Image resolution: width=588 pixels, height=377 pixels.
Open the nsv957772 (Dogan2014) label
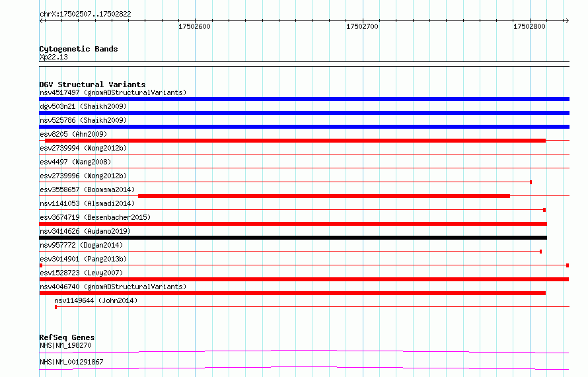coord(81,245)
